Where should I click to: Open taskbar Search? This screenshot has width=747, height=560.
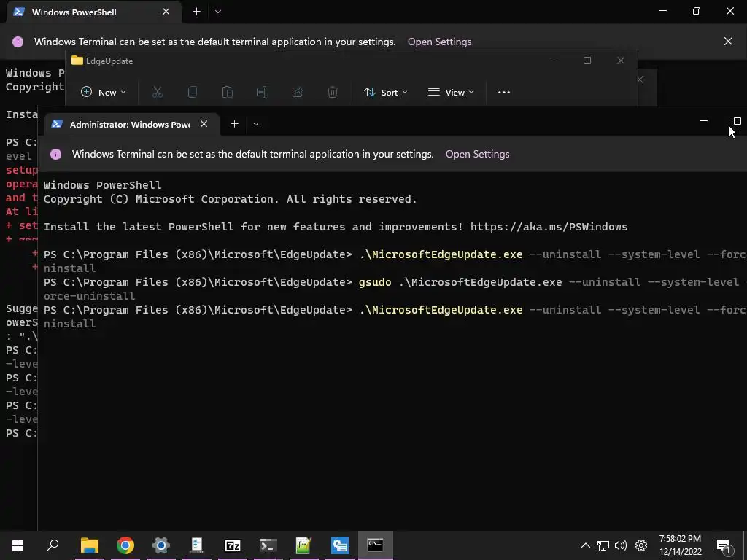click(x=53, y=545)
